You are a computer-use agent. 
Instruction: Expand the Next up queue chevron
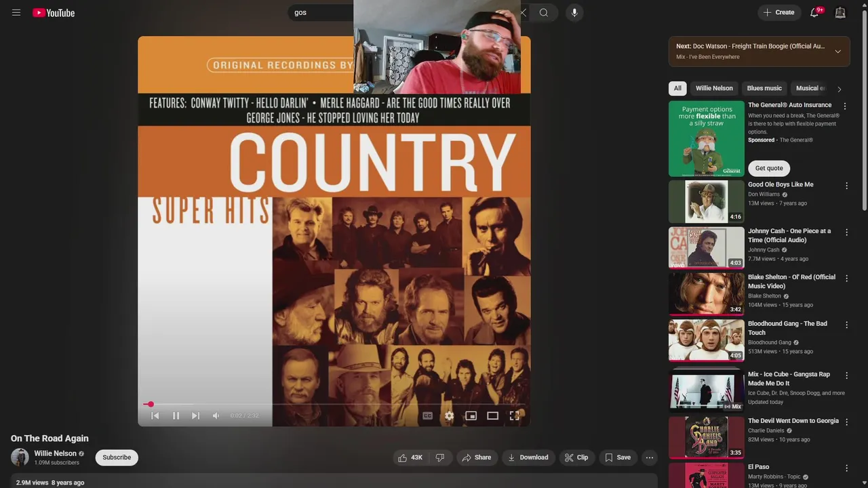[x=837, y=52]
